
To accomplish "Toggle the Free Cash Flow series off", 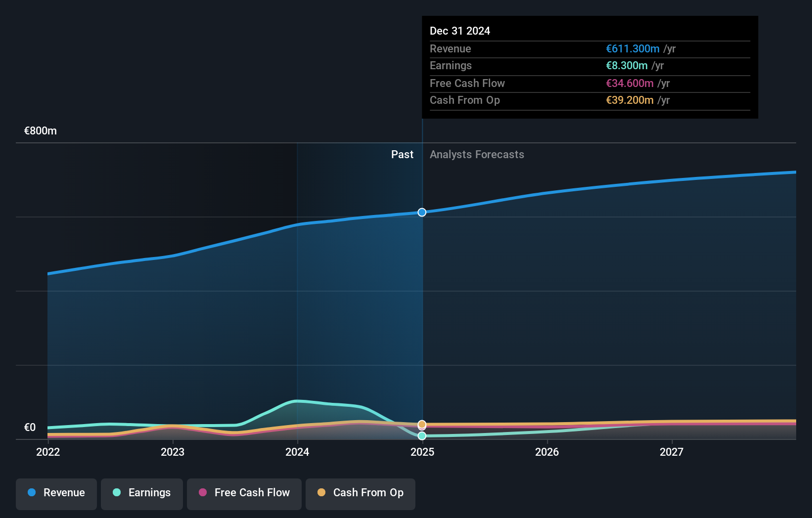I will 244,493.
